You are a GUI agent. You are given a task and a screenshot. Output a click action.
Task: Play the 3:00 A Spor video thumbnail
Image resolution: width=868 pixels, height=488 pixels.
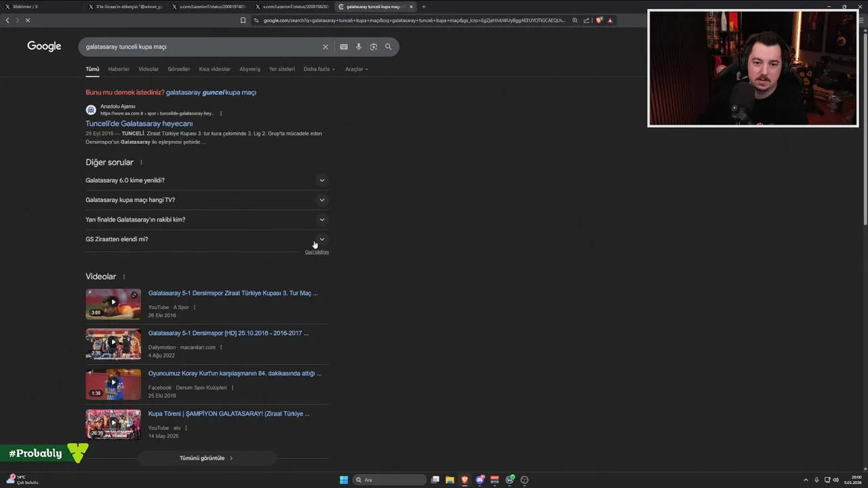113,304
